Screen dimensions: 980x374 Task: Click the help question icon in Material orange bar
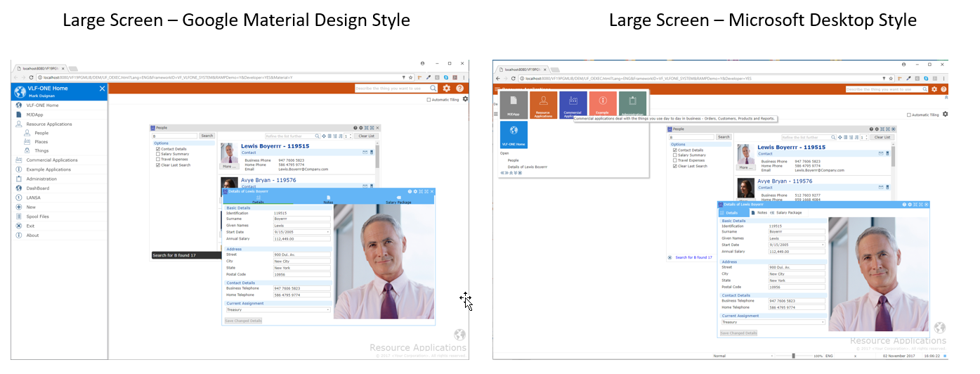click(x=460, y=89)
